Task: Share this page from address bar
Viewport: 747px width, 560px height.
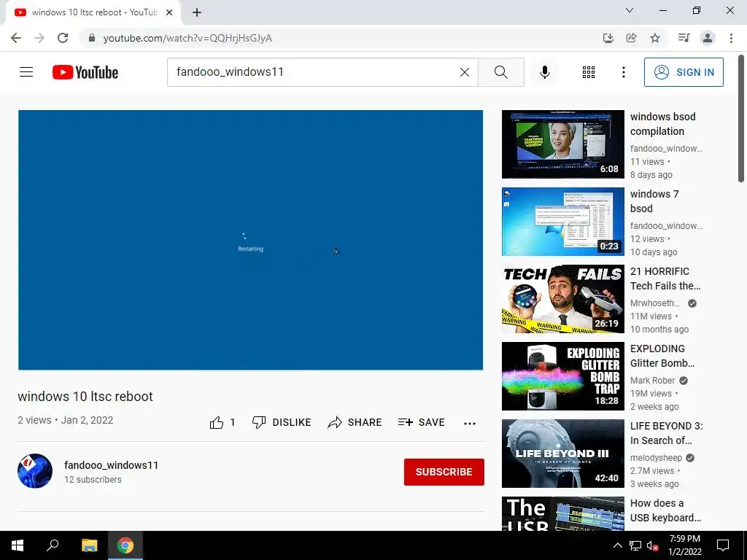Action: point(632,38)
